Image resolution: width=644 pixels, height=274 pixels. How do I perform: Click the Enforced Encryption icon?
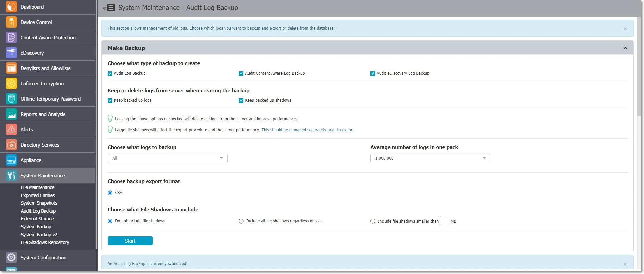click(11, 83)
